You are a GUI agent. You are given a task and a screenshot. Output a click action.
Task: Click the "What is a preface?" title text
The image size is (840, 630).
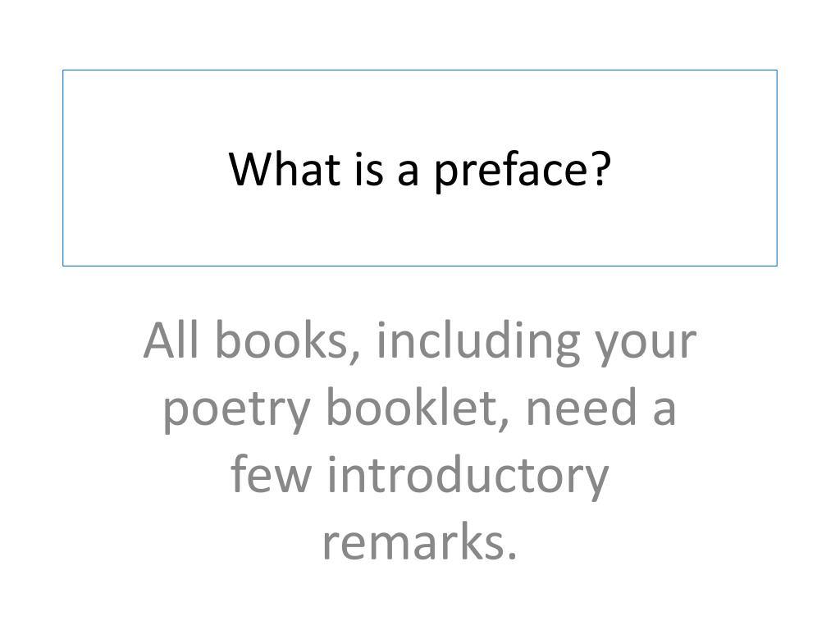click(x=420, y=170)
